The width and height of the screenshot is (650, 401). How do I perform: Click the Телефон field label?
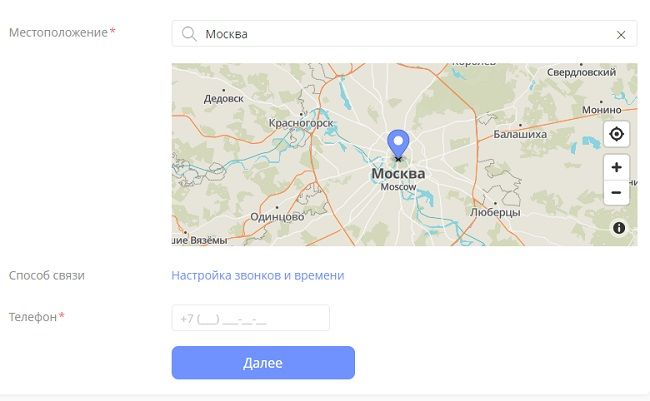[x=33, y=317]
